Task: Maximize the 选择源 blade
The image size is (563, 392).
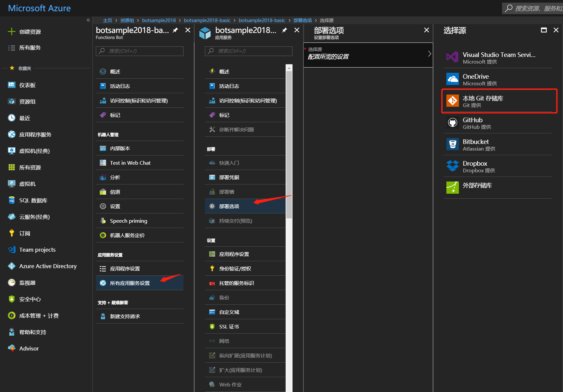Action: [x=544, y=30]
